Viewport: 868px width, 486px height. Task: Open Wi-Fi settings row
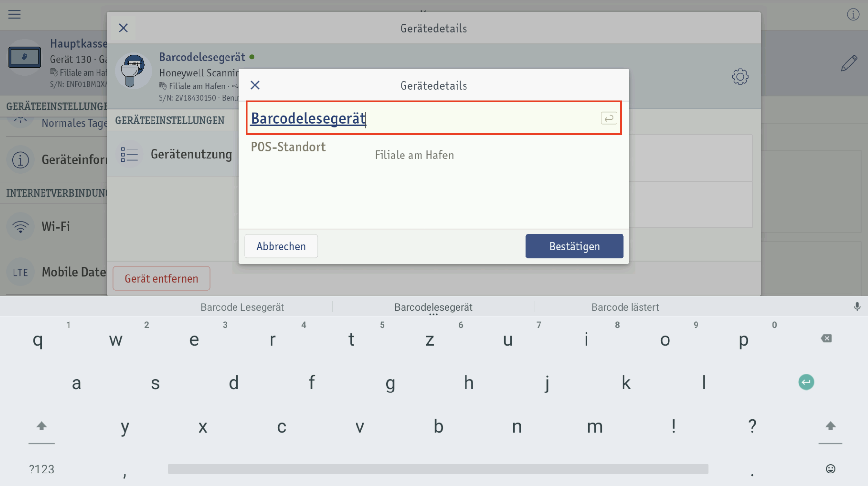click(x=54, y=227)
